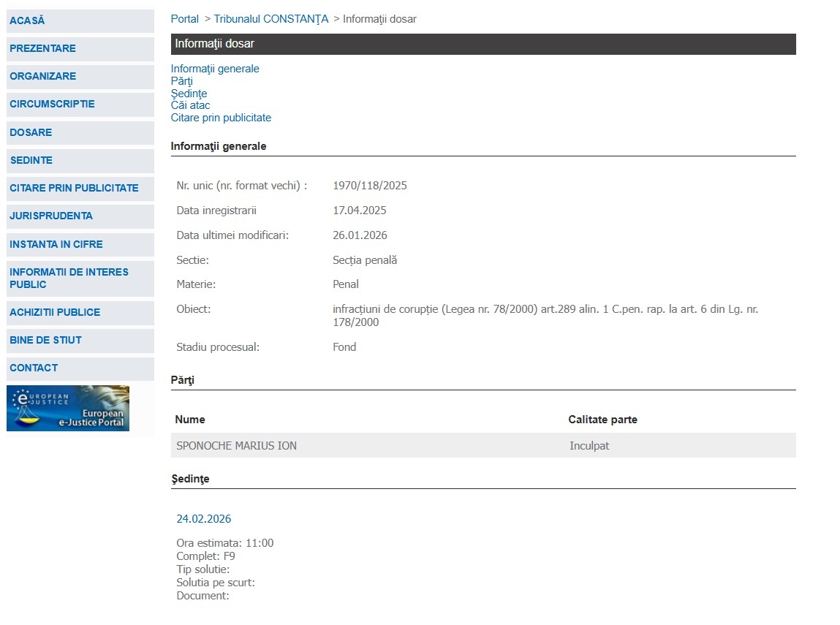The image size is (840, 625).
Task: Open the JURISPRUDENTA section
Action: pyautogui.click(x=80, y=216)
